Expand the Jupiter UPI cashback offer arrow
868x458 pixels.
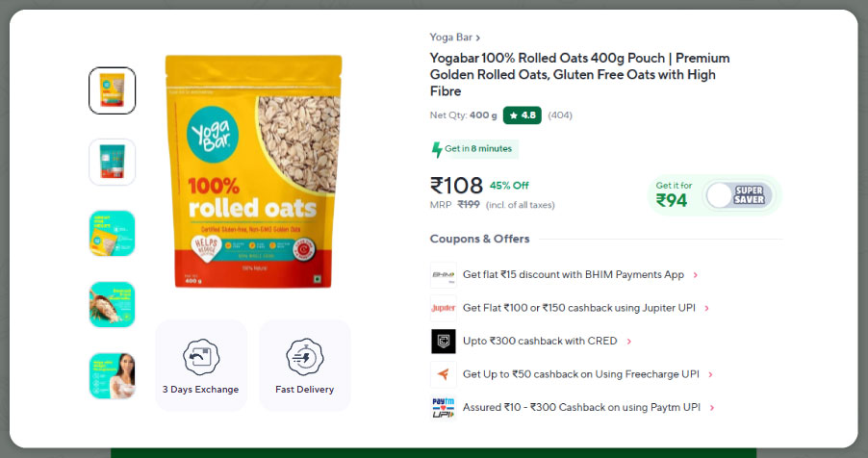707,308
